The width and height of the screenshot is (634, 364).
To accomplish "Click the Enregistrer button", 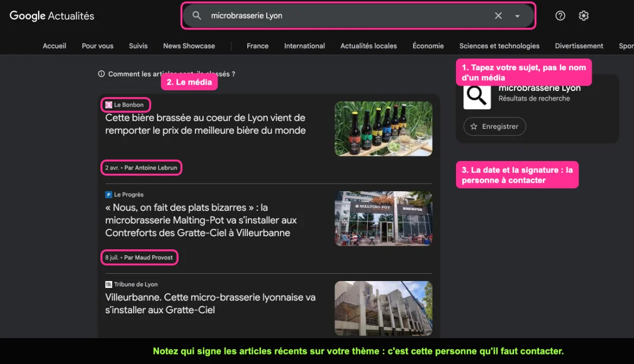I will click(495, 127).
